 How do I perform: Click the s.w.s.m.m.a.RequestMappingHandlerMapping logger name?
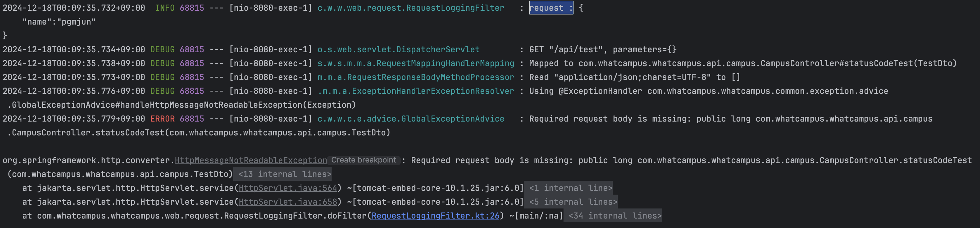(x=416, y=64)
